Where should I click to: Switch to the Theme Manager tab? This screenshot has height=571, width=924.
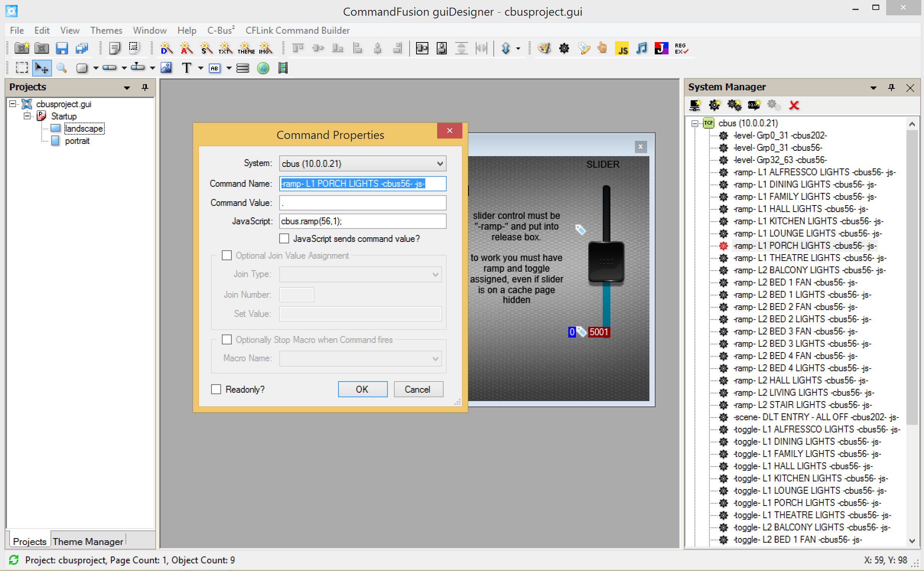click(88, 542)
